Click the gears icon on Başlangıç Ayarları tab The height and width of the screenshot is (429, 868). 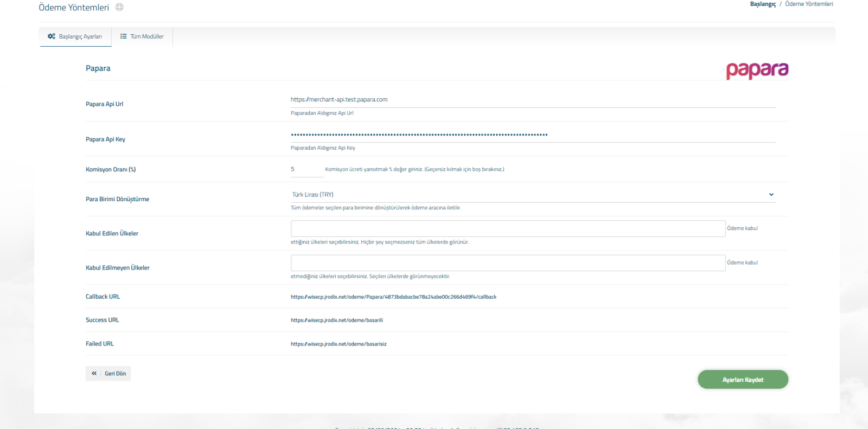tap(52, 36)
